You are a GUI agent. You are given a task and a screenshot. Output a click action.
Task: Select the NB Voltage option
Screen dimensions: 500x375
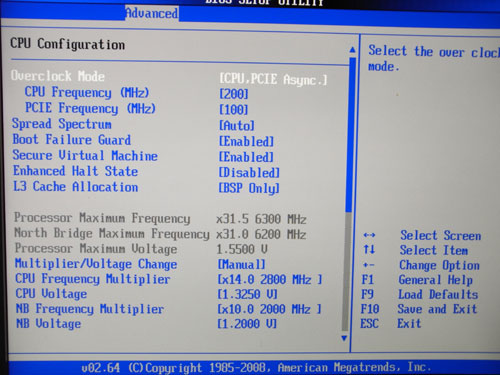48,323
